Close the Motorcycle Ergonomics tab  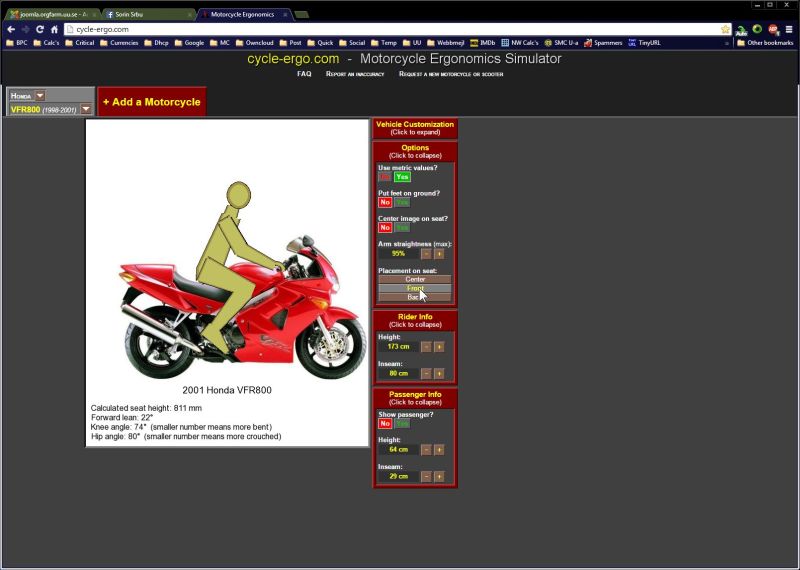click(x=285, y=15)
